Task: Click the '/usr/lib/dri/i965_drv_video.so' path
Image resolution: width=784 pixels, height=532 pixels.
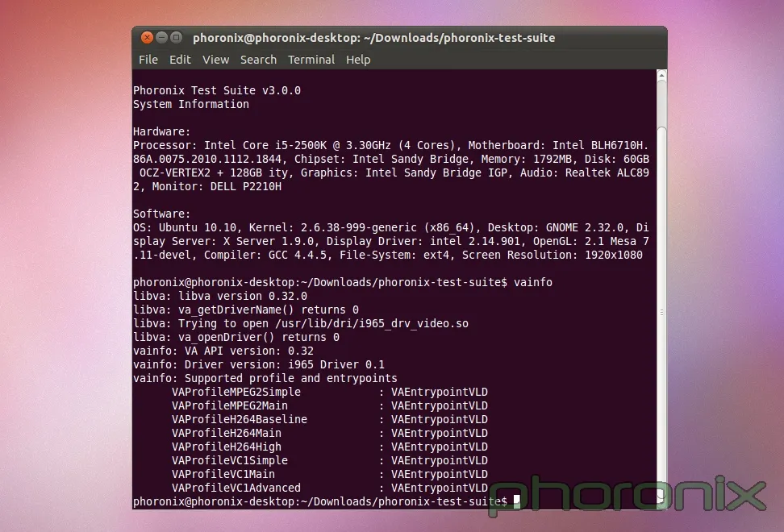Action: (372, 324)
